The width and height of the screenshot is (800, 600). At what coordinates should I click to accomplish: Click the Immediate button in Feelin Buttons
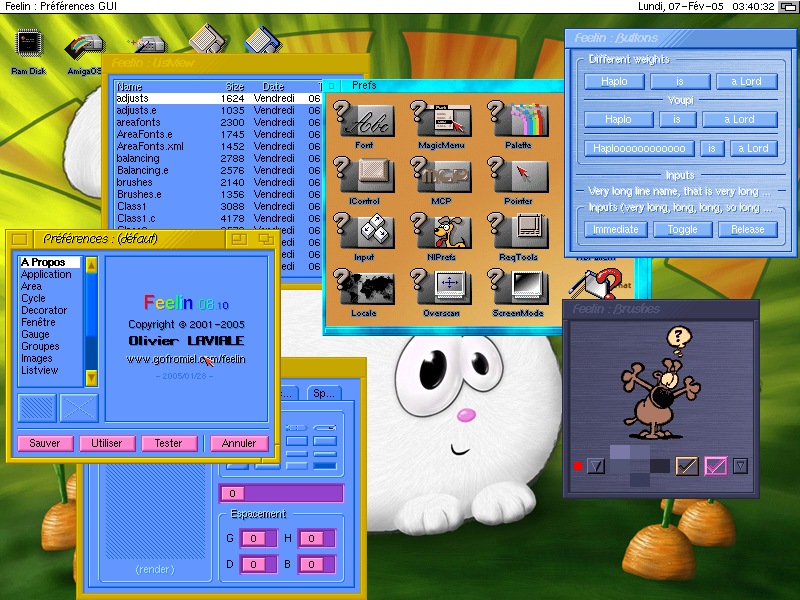pyautogui.click(x=616, y=230)
